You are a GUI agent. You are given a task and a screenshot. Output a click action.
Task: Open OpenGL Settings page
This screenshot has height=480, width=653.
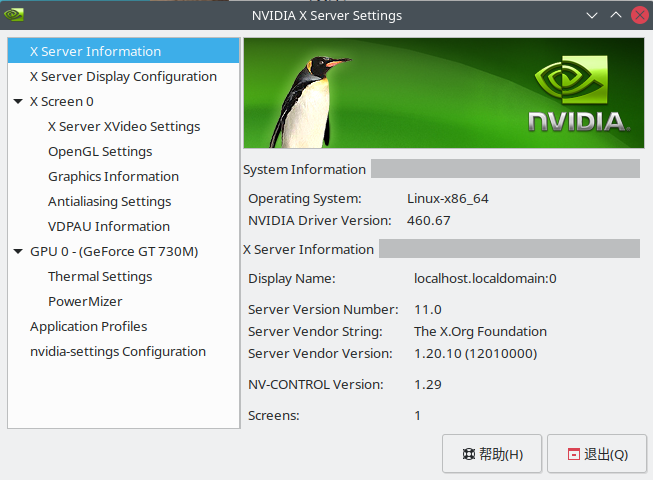100,152
